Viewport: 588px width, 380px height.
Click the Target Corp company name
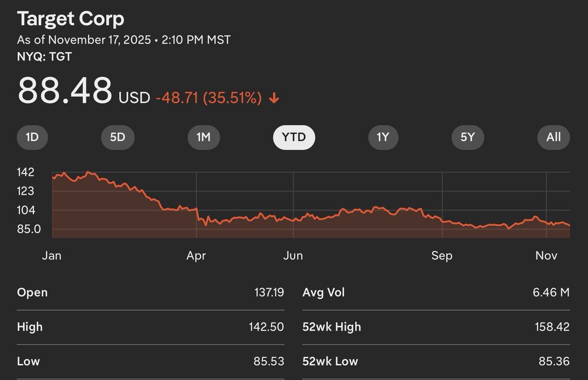[71, 19]
